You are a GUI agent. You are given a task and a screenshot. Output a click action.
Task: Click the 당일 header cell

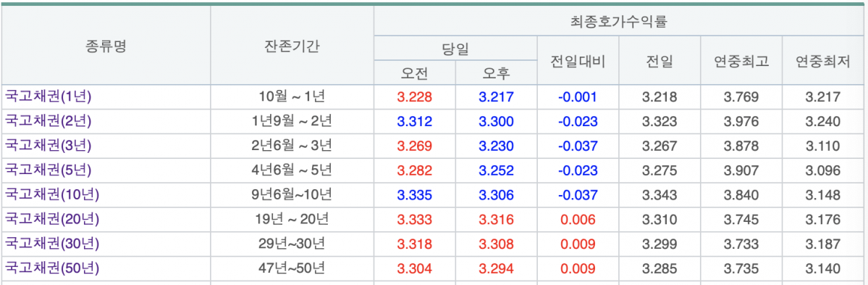(x=455, y=49)
